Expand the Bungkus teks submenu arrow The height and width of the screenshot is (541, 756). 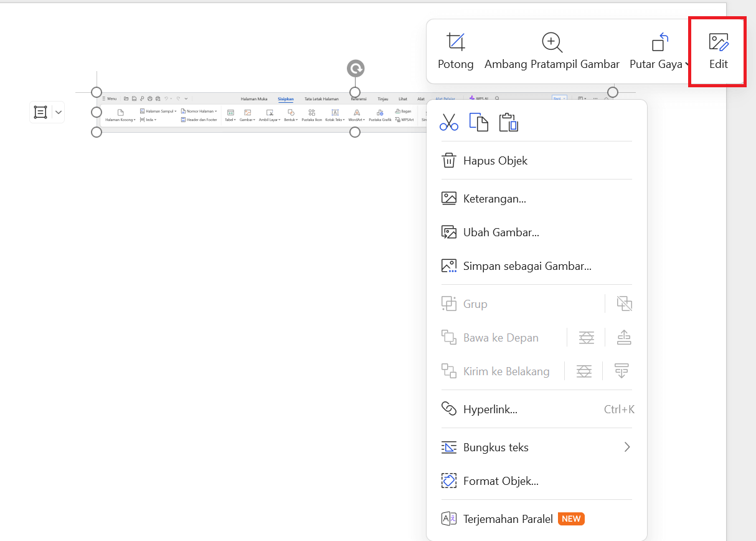627,447
